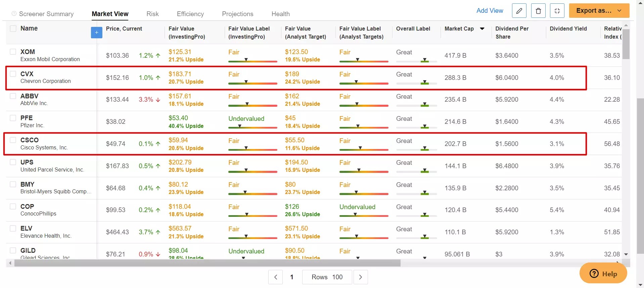The height and width of the screenshot is (288, 644).
Task: Switch to the Efficiency tab
Action: click(190, 14)
